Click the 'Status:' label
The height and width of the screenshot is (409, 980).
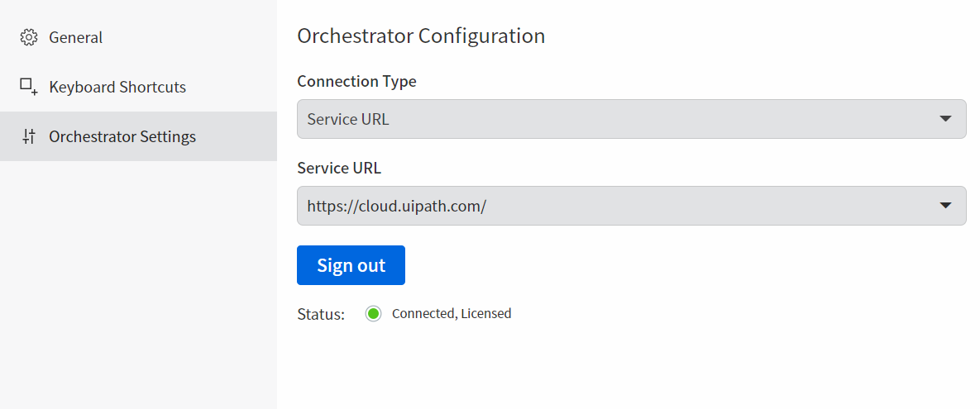321,314
